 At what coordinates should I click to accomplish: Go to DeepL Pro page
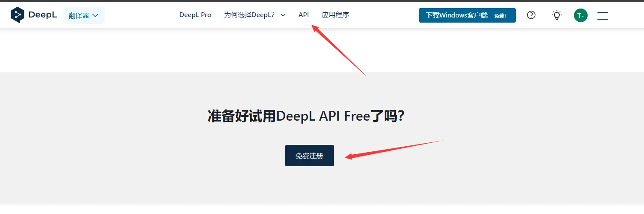[195, 15]
